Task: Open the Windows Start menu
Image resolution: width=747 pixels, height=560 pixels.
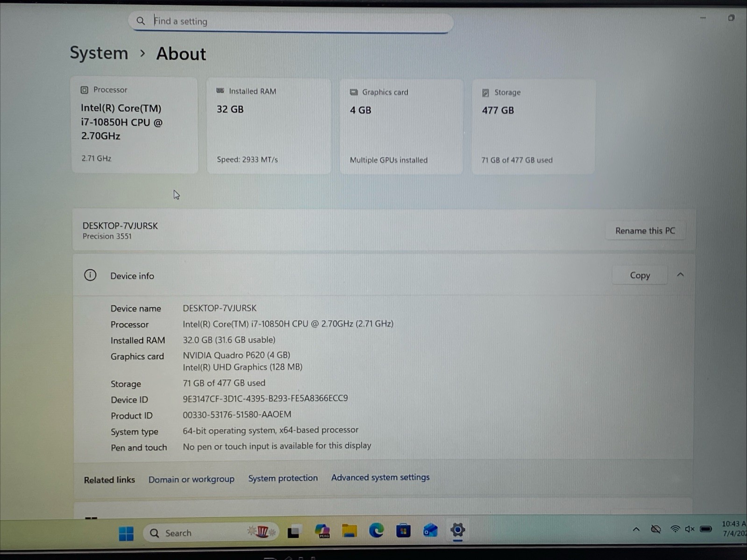Action: tap(126, 533)
